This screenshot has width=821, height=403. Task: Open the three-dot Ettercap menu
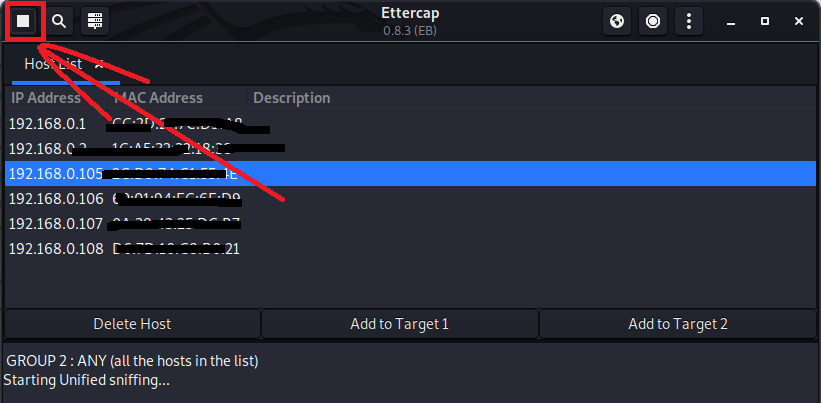(x=687, y=21)
